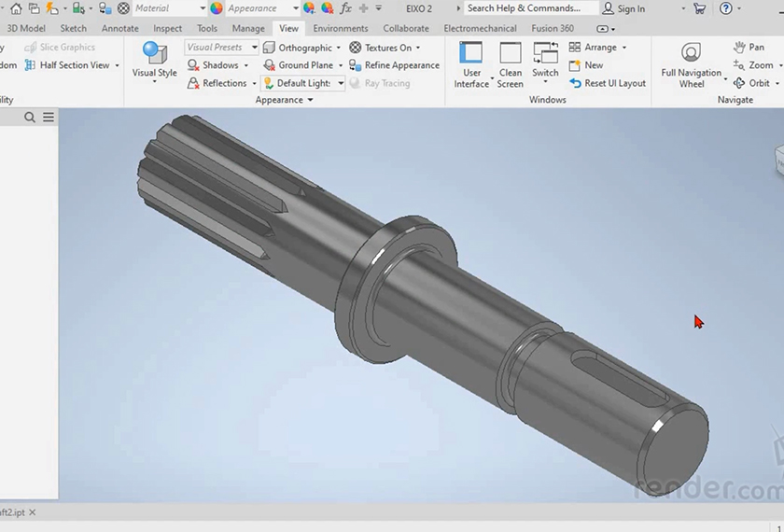Viewport: 784px width, 532px height.
Task: Open the Visual Style options
Action: click(154, 61)
